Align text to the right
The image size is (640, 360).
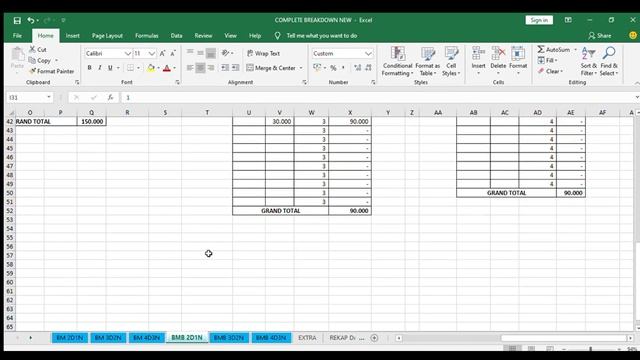click(x=211, y=68)
